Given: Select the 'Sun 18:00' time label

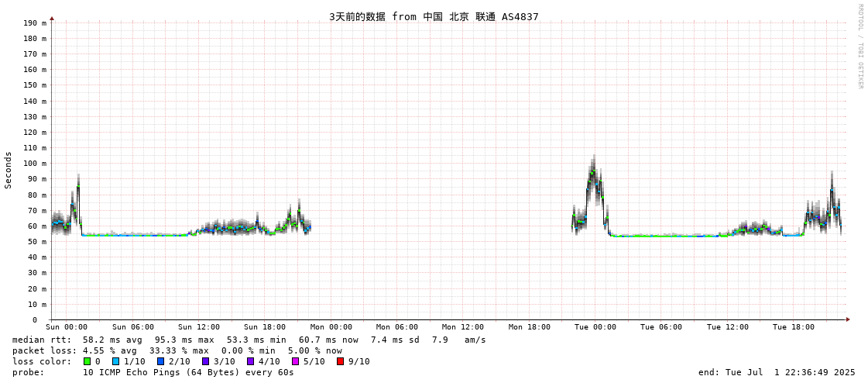Looking at the screenshot, I should point(265,327).
